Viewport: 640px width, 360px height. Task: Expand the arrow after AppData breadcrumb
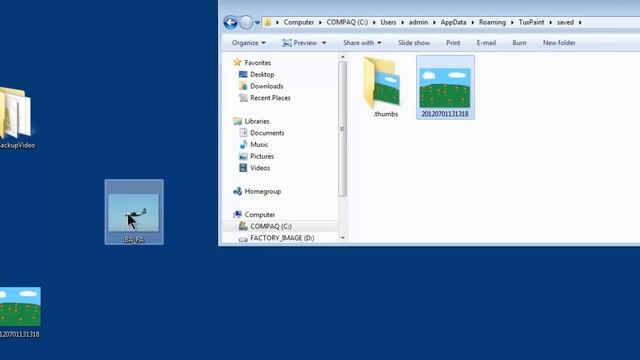click(x=473, y=22)
